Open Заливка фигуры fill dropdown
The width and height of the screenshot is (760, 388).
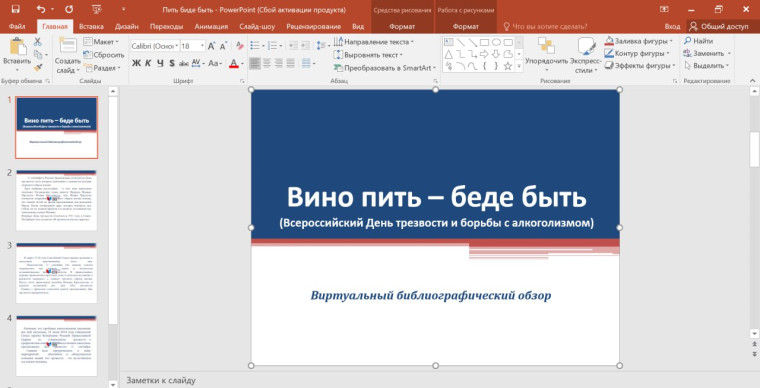coord(639,41)
